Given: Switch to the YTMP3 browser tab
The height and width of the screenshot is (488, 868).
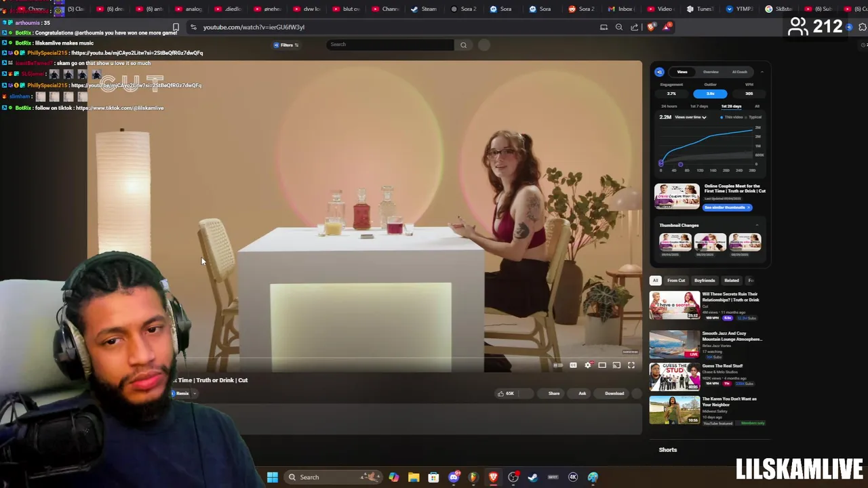Looking at the screenshot, I should tap(738, 9).
